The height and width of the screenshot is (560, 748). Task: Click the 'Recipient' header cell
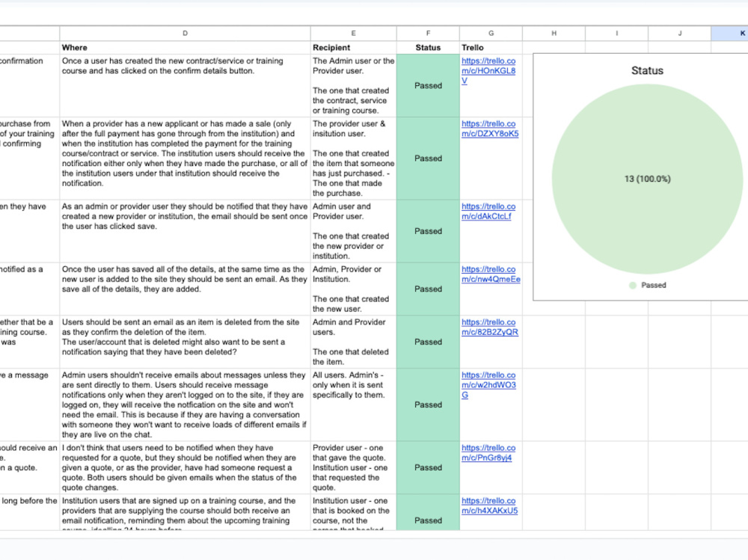(354, 48)
